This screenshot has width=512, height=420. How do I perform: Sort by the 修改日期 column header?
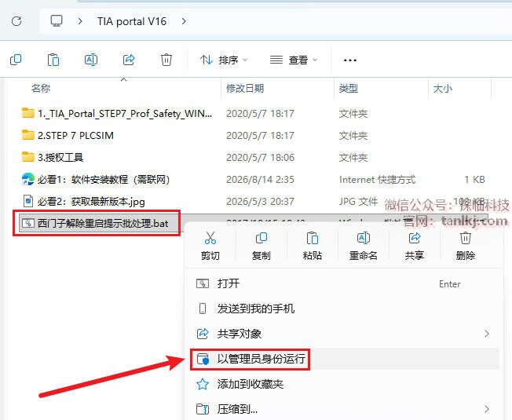[245, 89]
